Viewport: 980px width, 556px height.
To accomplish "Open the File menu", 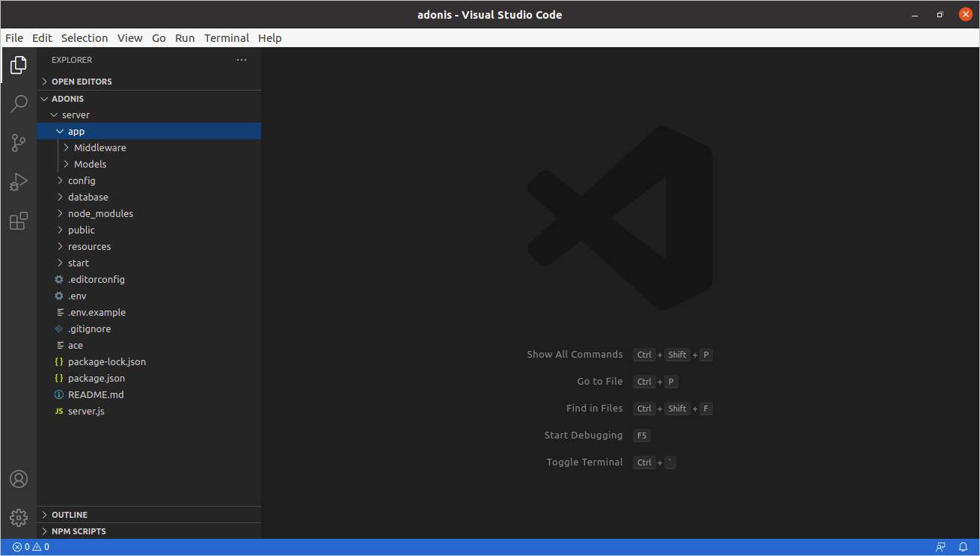I will coord(14,38).
